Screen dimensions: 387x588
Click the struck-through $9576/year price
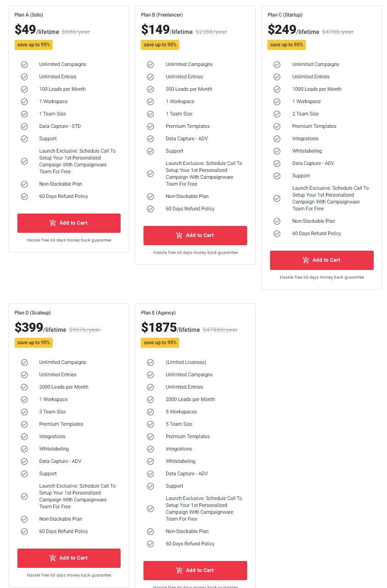pyautogui.click(x=84, y=330)
